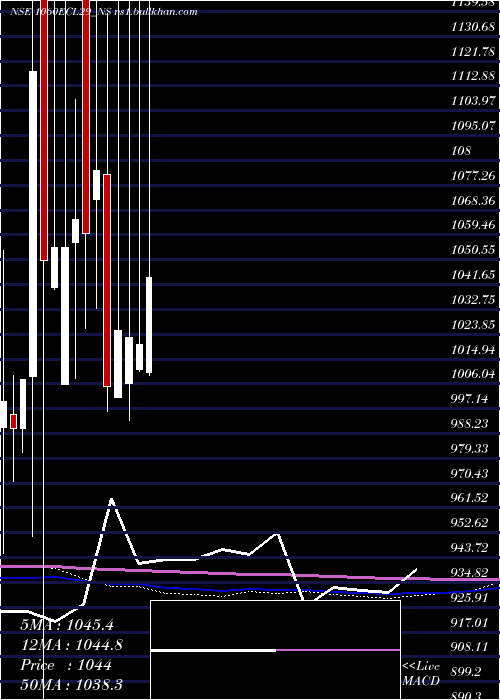Click the 925.91 price axis label
The image size is (500, 700).
(x=470, y=597)
